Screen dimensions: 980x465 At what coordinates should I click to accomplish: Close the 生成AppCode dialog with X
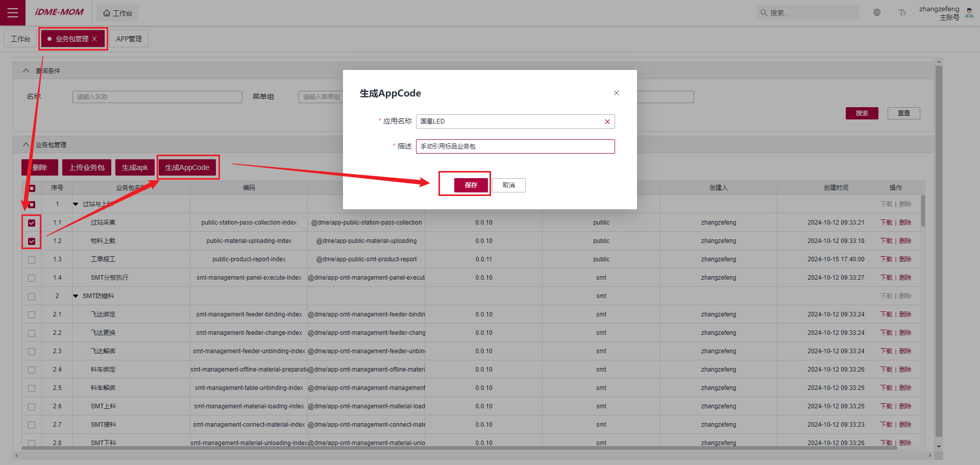tap(617, 93)
